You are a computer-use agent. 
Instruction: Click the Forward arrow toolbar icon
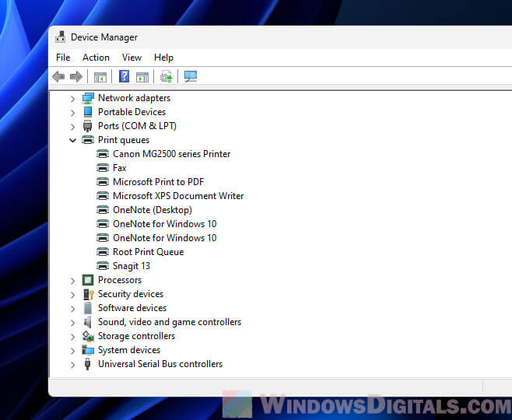point(76,77)
